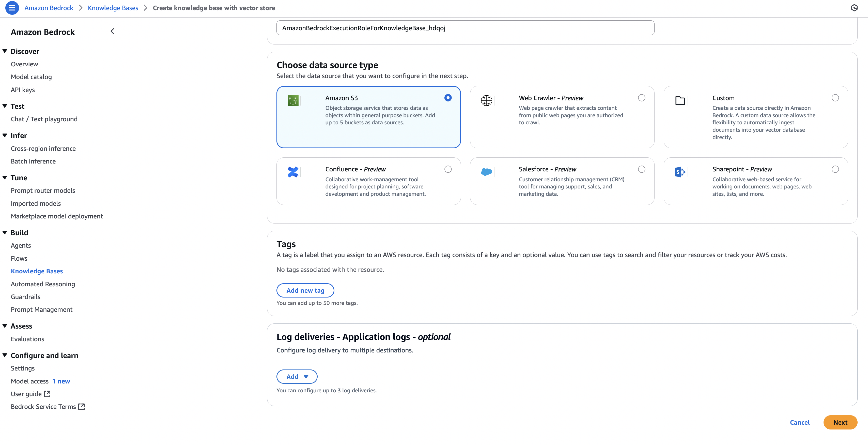Open Agents in the sidebar
Screen dimensions: 868x445
pyautogui.click(x=21, y=245)
